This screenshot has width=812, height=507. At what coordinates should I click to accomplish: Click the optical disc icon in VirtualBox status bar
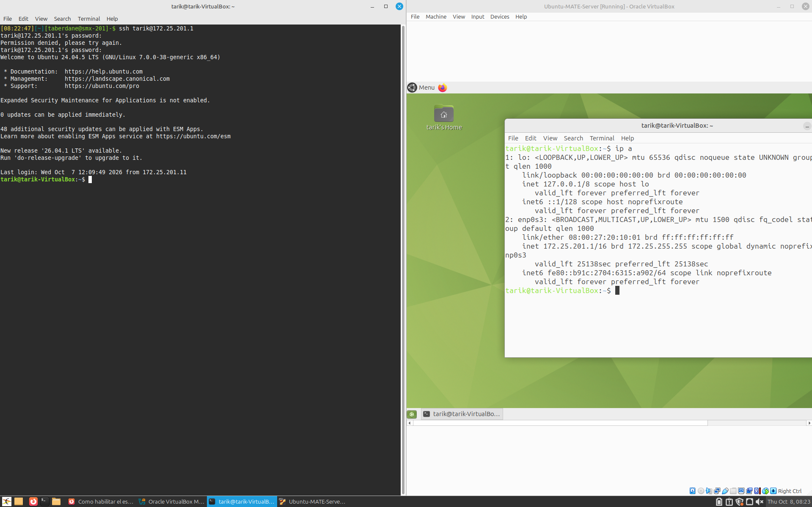[x=701, y=491]
